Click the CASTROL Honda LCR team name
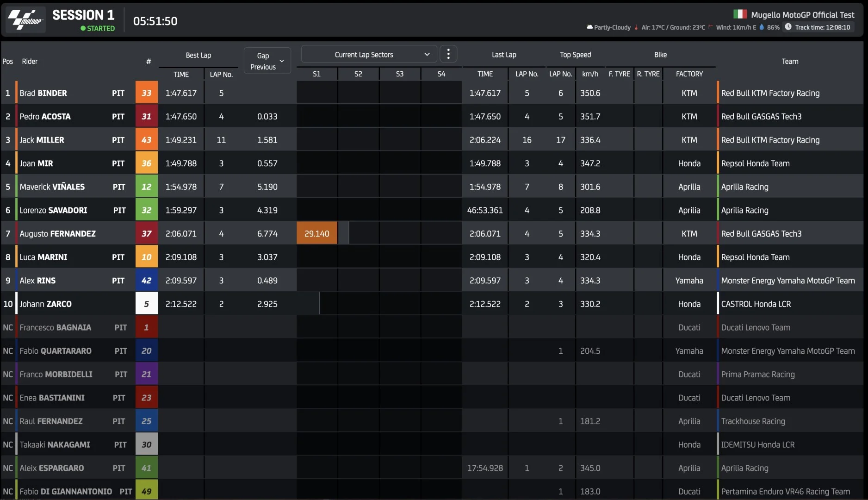 [x=756, y=304]
